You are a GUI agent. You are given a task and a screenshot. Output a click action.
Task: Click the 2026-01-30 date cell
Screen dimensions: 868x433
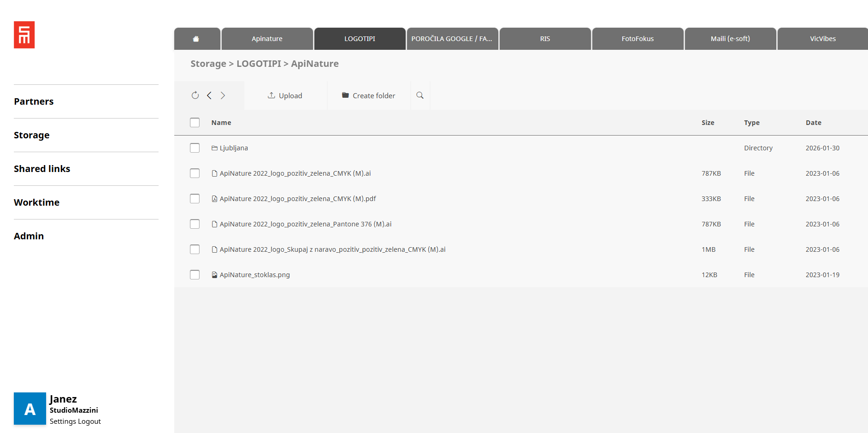pos(823,148)
